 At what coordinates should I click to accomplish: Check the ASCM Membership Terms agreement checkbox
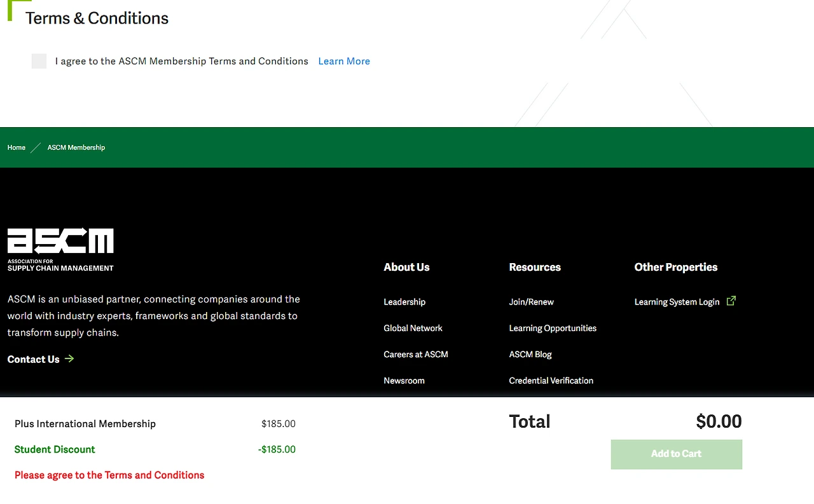(x=39, y=61)
